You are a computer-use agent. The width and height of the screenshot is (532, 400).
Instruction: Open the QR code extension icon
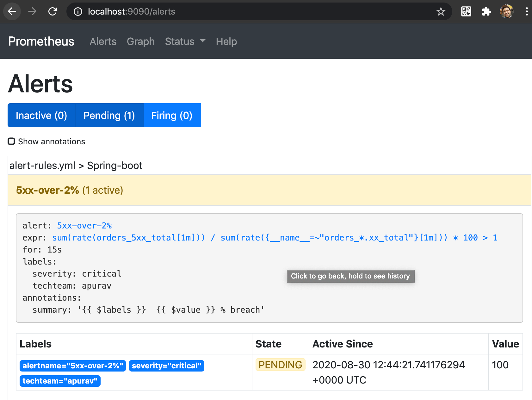(466, 12)
